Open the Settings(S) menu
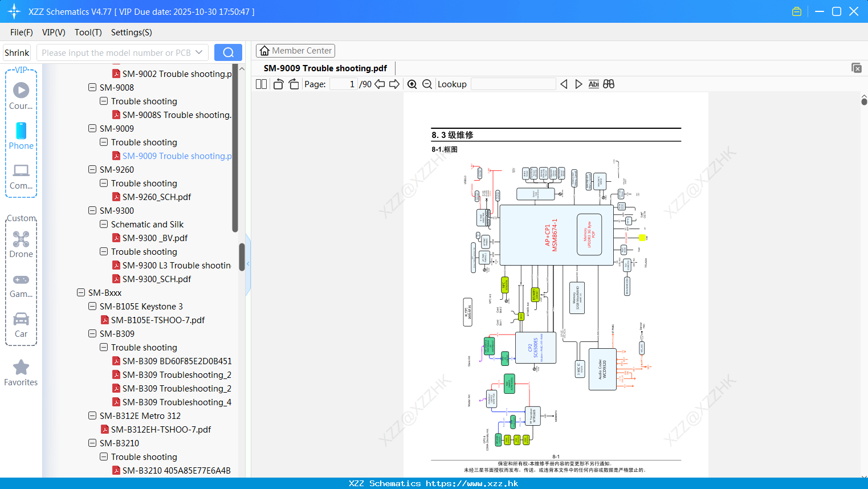The width and height of the screenshot is (868, 489). pos(132,32)
